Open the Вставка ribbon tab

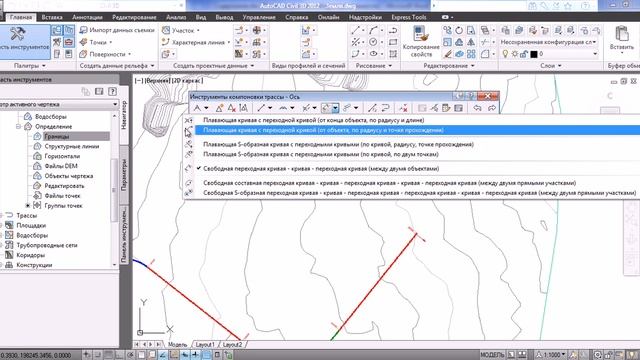click(52, 18)
